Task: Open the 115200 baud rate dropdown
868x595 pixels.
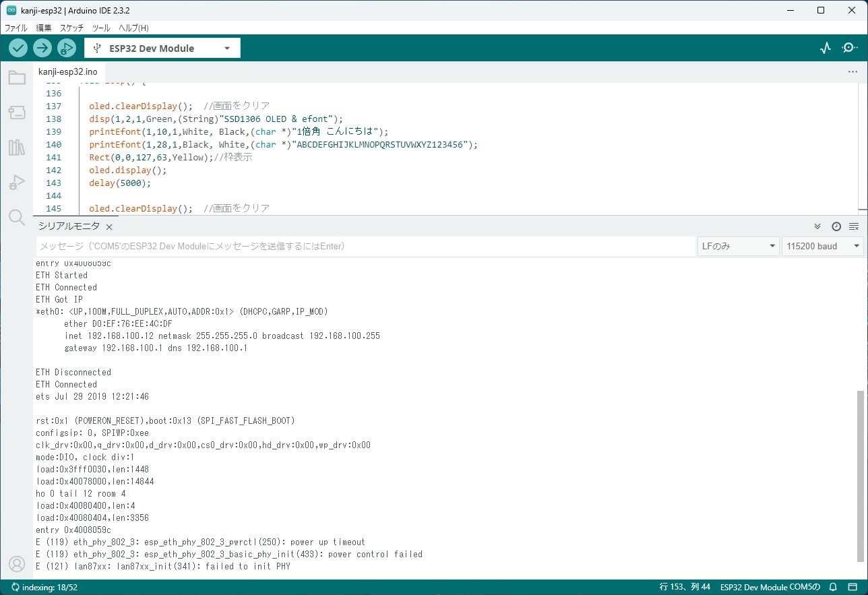Action: coord(822,247)
